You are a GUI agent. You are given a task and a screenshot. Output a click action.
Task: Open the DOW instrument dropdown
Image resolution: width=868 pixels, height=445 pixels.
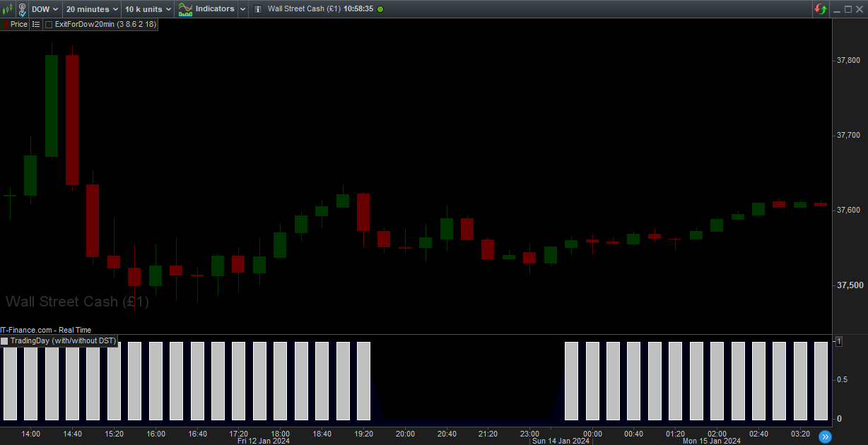(45, 9)
